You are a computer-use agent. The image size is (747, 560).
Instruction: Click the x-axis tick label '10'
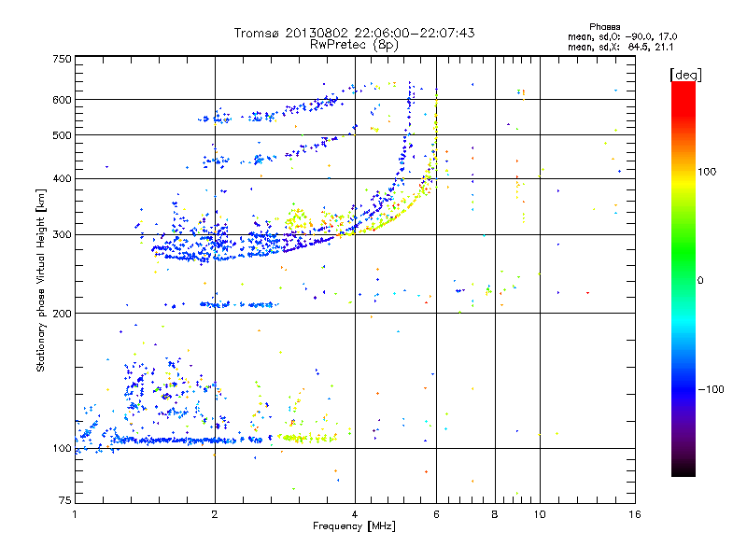540,514
